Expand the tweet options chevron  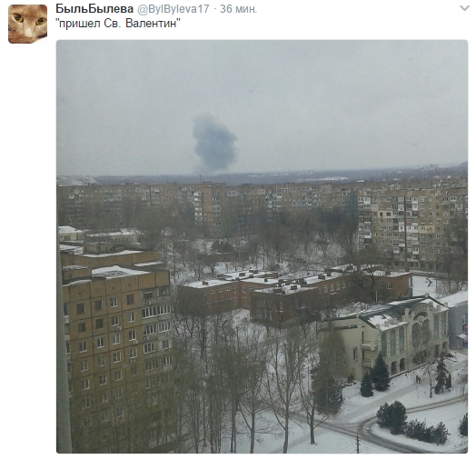click(464, 8)
